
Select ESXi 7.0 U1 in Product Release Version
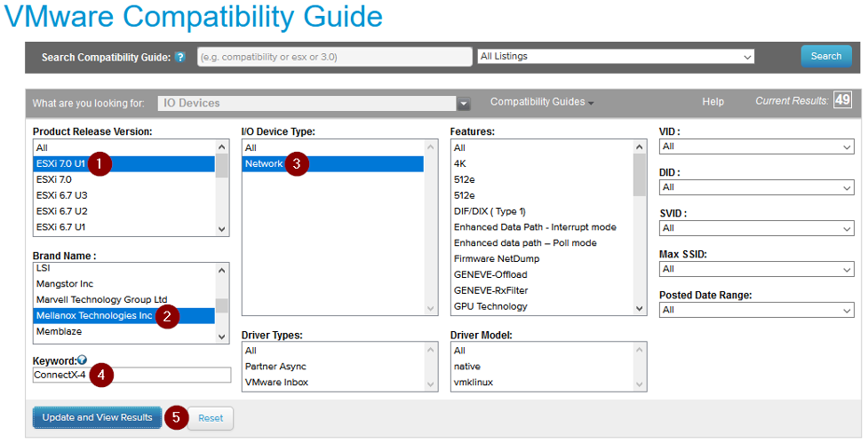[124, 163]
